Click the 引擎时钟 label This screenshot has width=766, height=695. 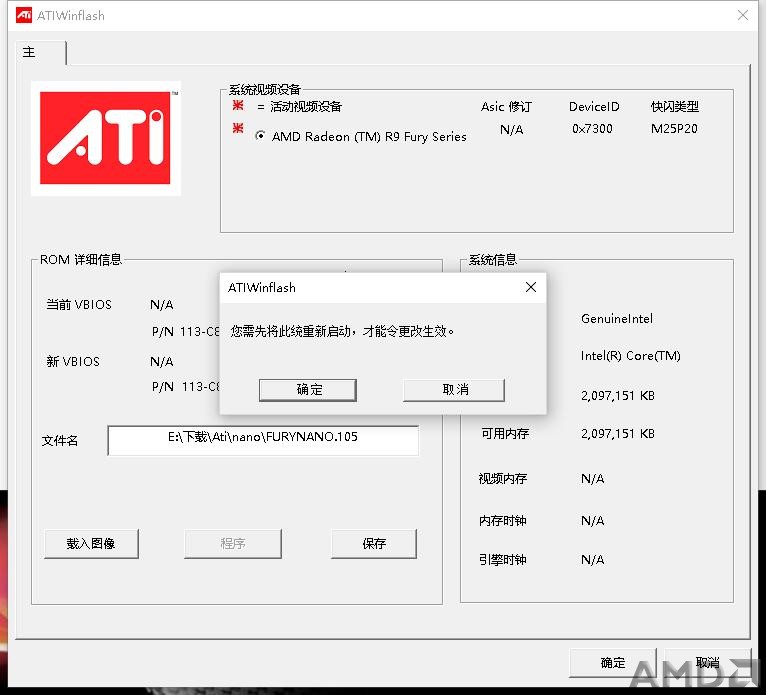point(503,560)
